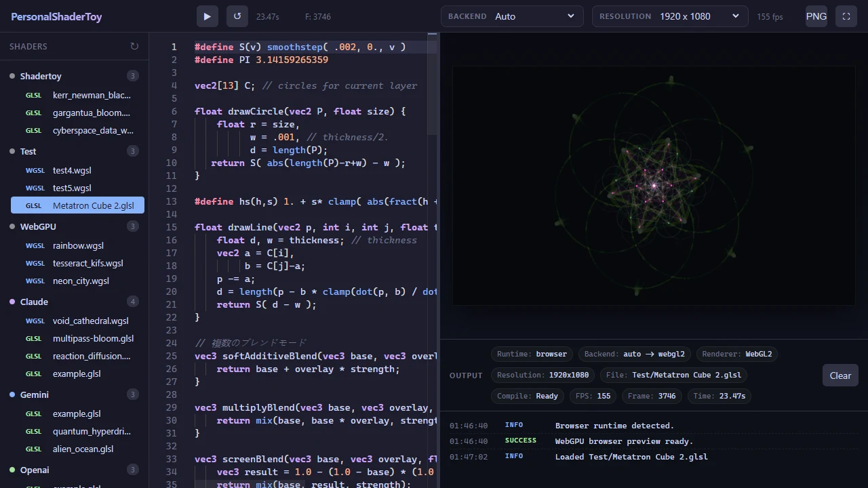This screenshot has width=868, height=488.
Task: Toggle fullscreen preview icon
Action: [x=846, y=16]
